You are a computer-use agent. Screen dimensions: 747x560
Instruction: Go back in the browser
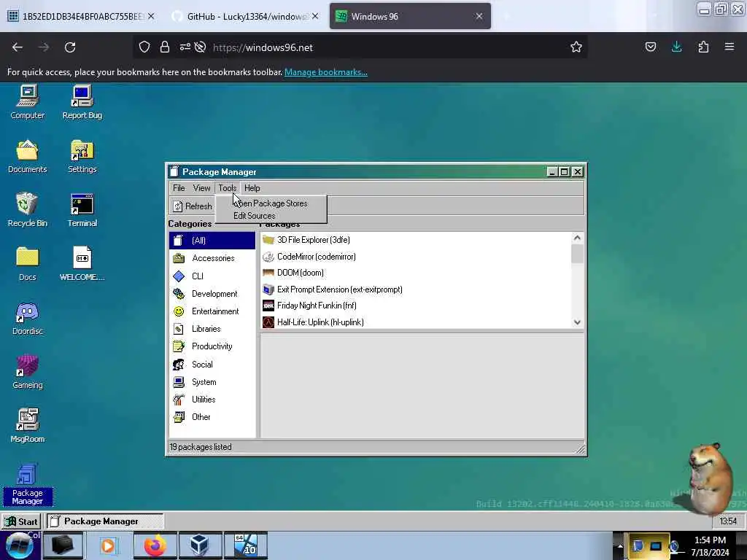18,47
